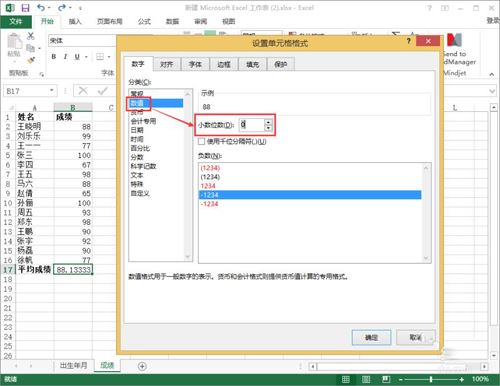Image resolution: width=500 pixels, height=386 pixels.
Task: Select cell B17 showing 88.13333
Action: pyautogui.click(x=73, y=269)
